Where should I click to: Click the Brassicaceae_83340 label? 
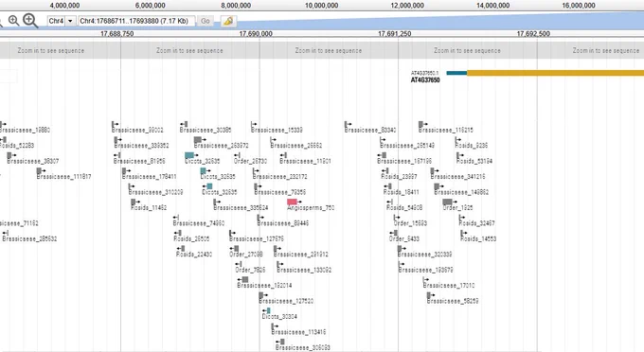pyautogui.click(x=370, y=130)
